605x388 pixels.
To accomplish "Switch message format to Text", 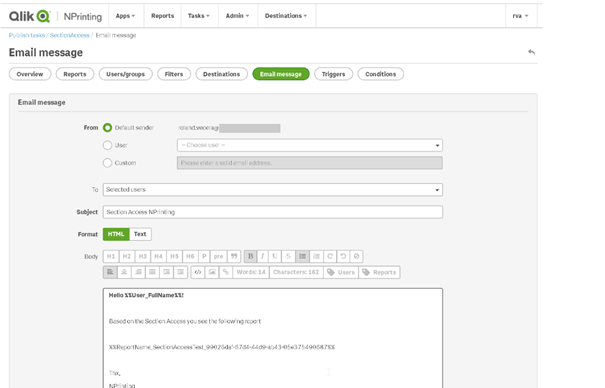I will [x=140, y=234].
